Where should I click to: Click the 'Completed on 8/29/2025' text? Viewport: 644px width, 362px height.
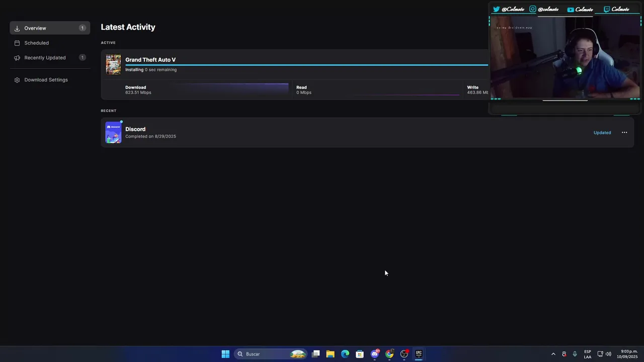click(151, 136)
